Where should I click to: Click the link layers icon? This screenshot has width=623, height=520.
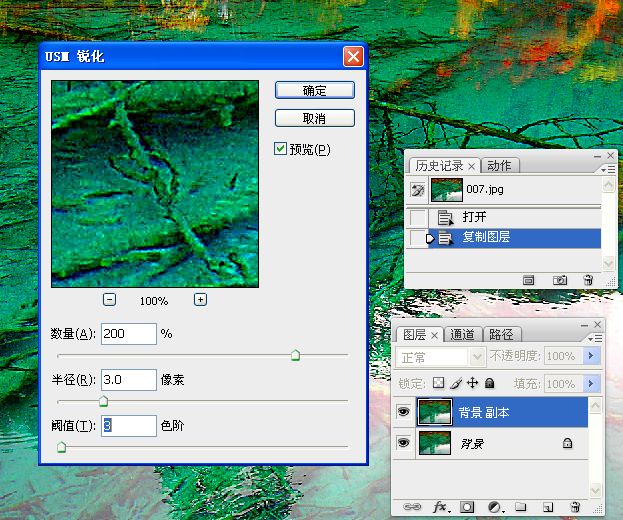pos(412,507)
